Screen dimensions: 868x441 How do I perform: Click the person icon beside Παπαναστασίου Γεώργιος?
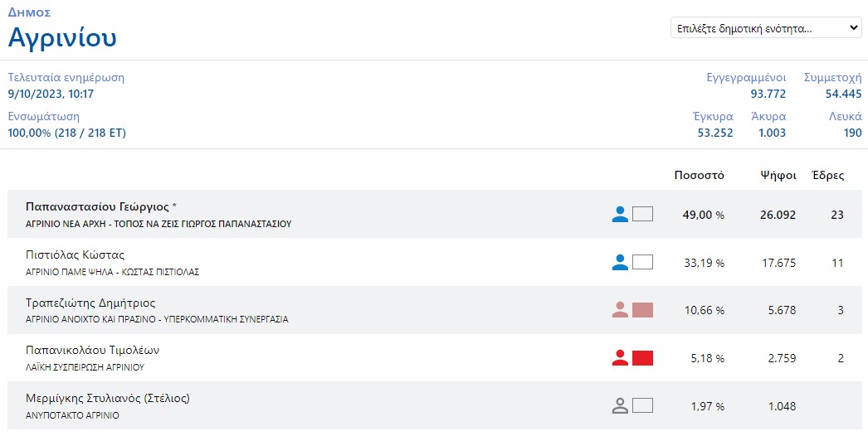tap(619, 215)
